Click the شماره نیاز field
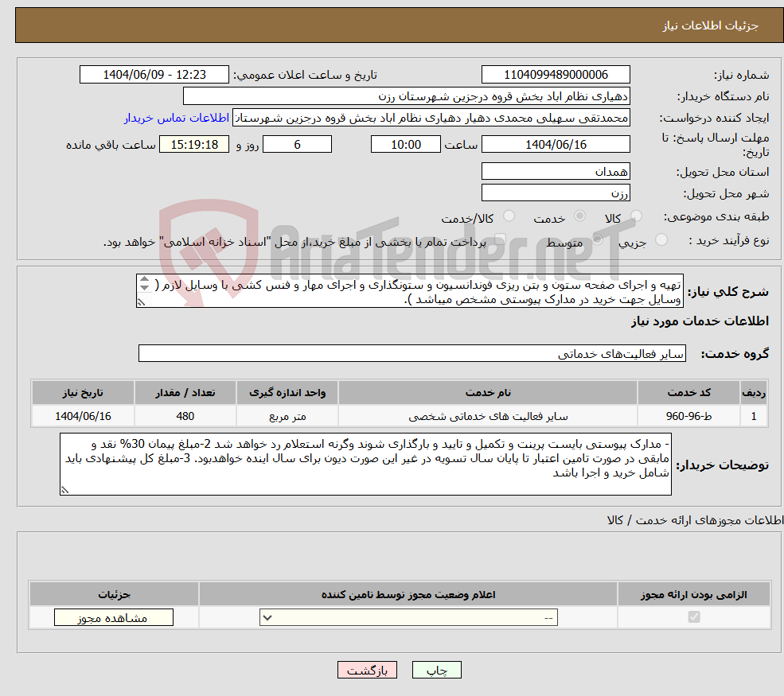Image resolution: width=784 pixels, height=696 pixels. pyautogui.click(x=555, y=74)
